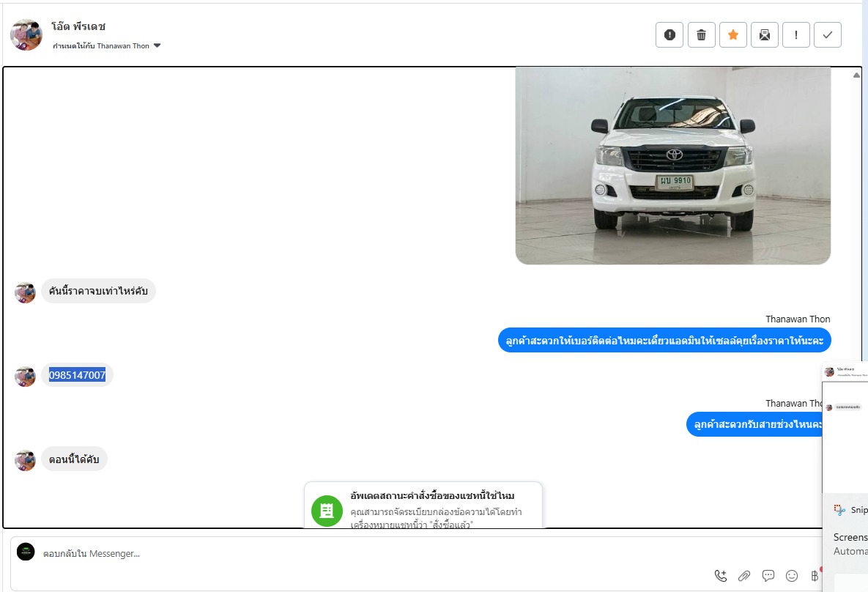Click avatar beside คันนี้ราคาจบเท่าไหร่คับ message

25,292
